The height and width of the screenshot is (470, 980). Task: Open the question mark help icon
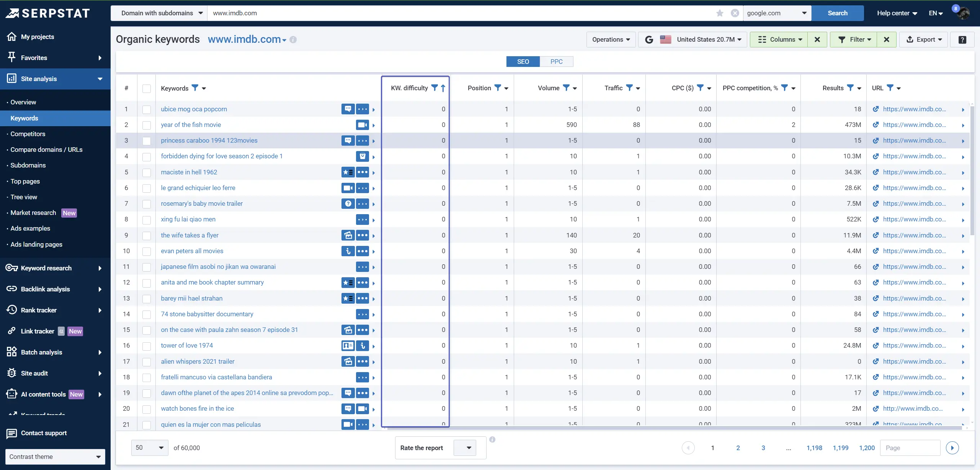(x=962, y=39)
